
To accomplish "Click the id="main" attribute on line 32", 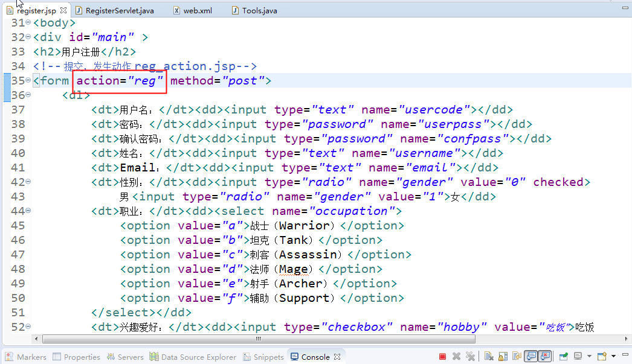I will tap(102, 37).
